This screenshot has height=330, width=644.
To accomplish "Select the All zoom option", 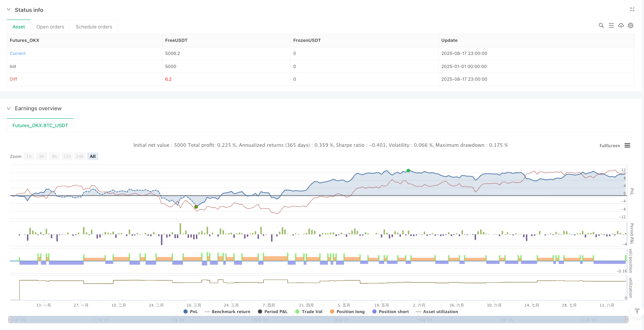I will click(92, 156).
